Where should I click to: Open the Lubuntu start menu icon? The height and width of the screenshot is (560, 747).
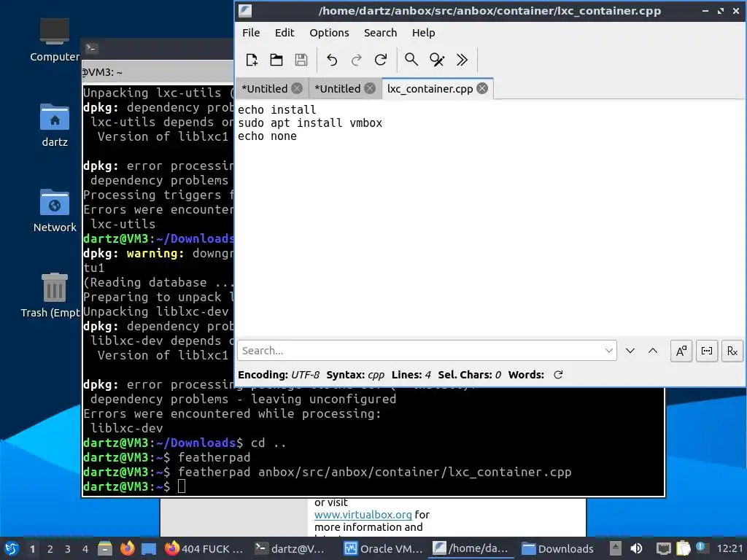pyautogui.click(x=12, y=548)
